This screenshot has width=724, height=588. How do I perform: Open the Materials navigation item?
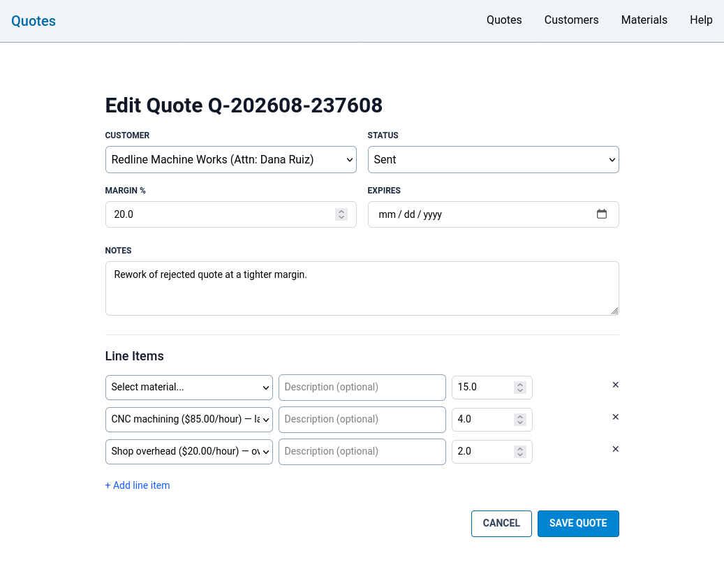click(644, 20)
